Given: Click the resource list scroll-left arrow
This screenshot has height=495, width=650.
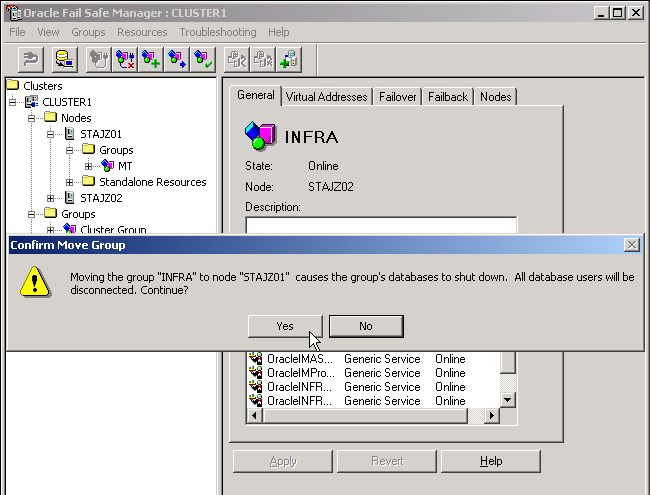Looking at the screenshot, I should click(x=255, y=415).
